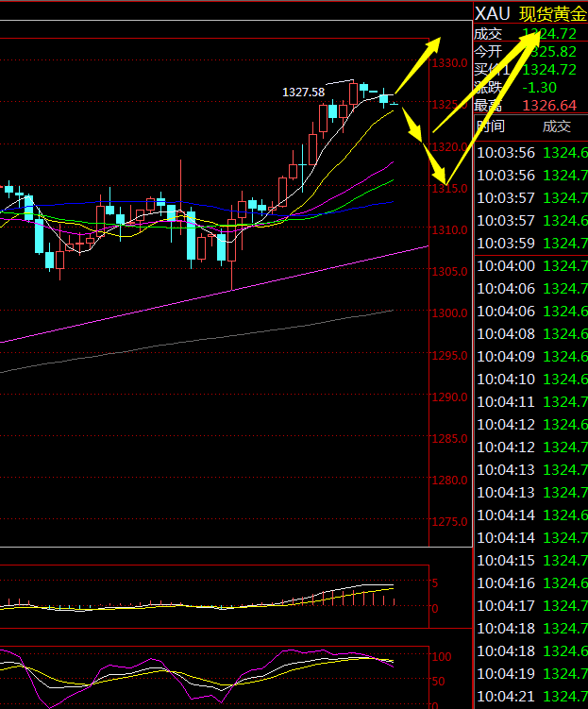Image resolution: width=588 pixels, height=709 pixels.
Task: Select the 10:04:10 tick row
Action: (x=532, y=379)
